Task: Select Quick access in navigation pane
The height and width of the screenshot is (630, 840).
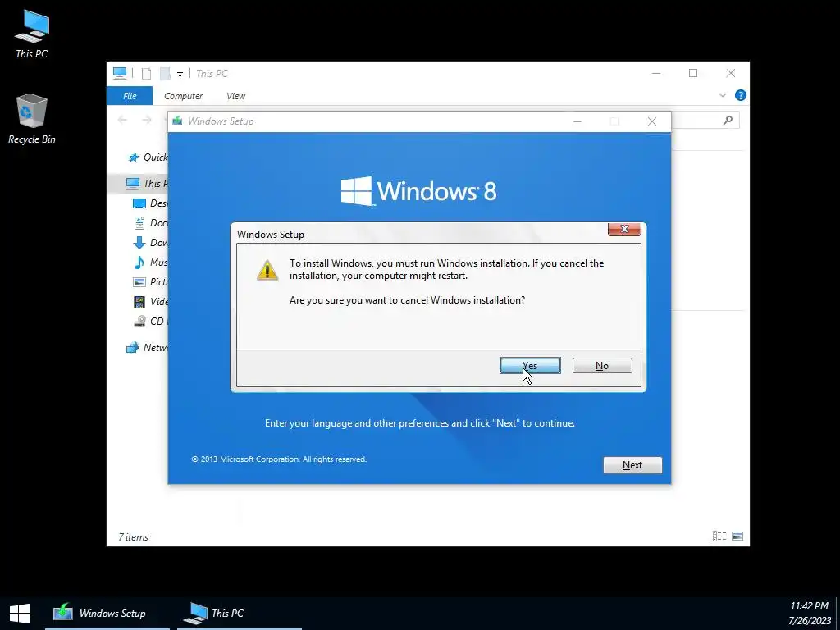Action: click(x=148, y=157)
